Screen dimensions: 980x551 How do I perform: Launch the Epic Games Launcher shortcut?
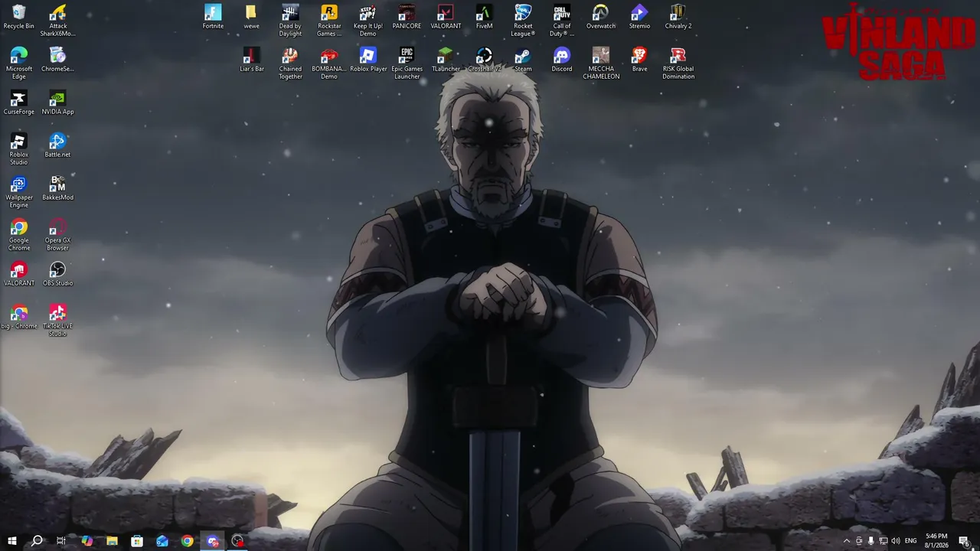pyautogui.click(x=407, y=64)
